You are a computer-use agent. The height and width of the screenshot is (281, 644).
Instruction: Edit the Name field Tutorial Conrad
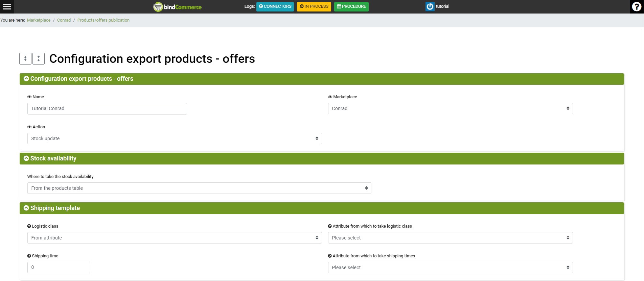click(107, 108)
